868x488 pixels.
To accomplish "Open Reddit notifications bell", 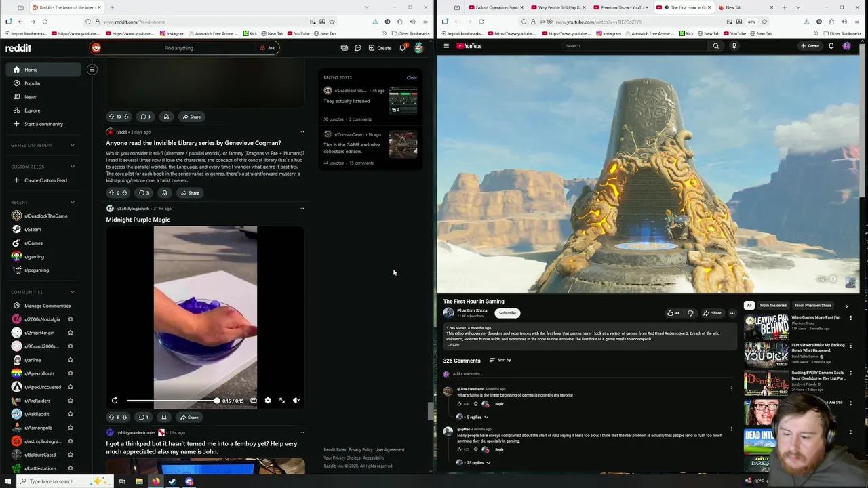I will 402,48.
